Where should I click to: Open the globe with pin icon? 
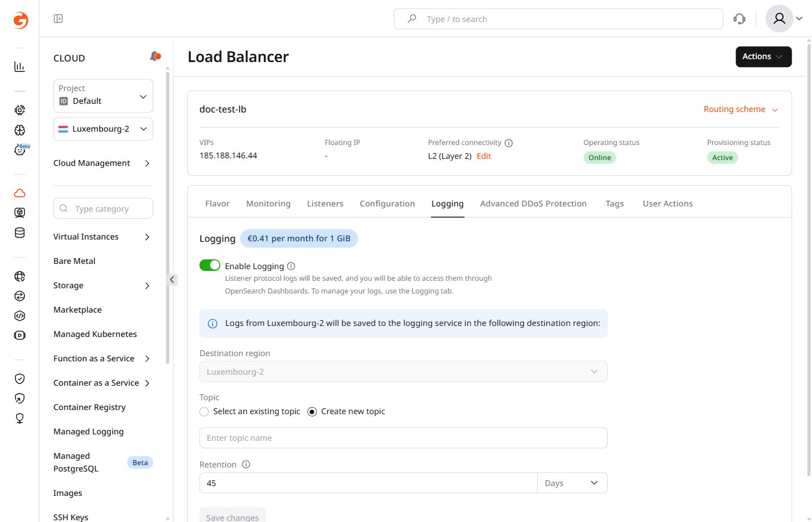click(20, 276)
